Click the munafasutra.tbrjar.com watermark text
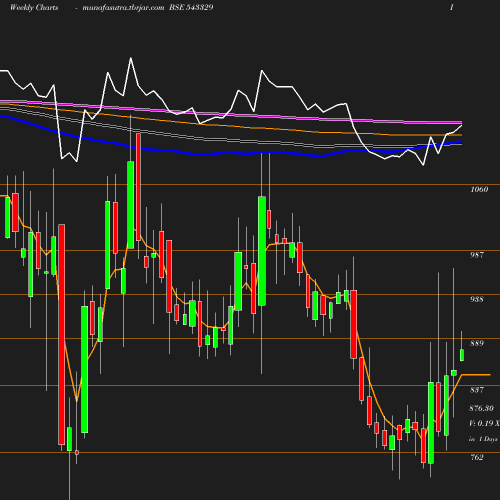 [x=123, y=7]
